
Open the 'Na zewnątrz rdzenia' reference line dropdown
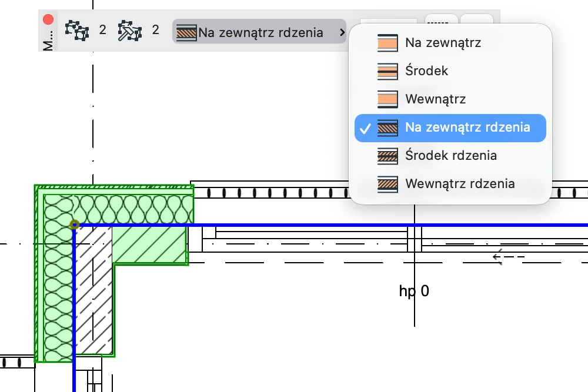click(x=259, y=32)
